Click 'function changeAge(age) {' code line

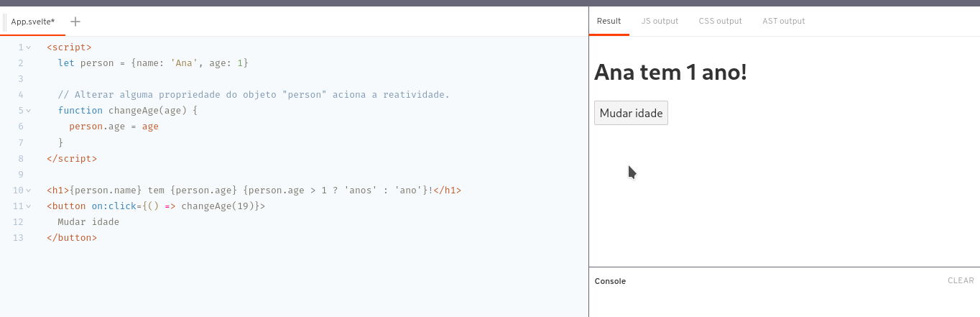pyautogui.click(x=127, y=111)
